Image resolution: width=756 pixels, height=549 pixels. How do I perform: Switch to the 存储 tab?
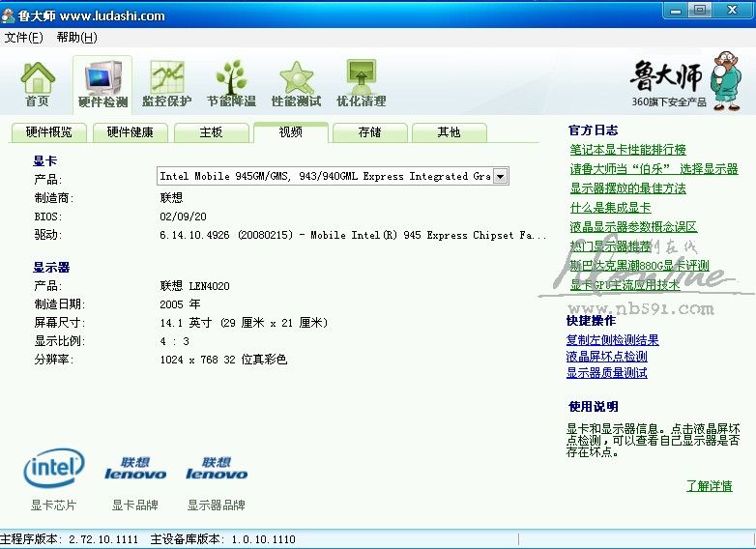tap(370, 132)
